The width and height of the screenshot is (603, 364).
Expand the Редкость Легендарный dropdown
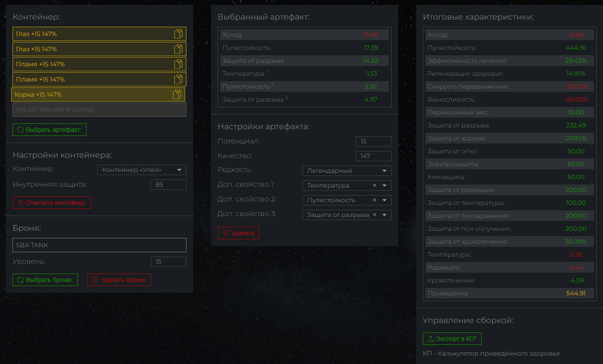click(x=384, y=171)
